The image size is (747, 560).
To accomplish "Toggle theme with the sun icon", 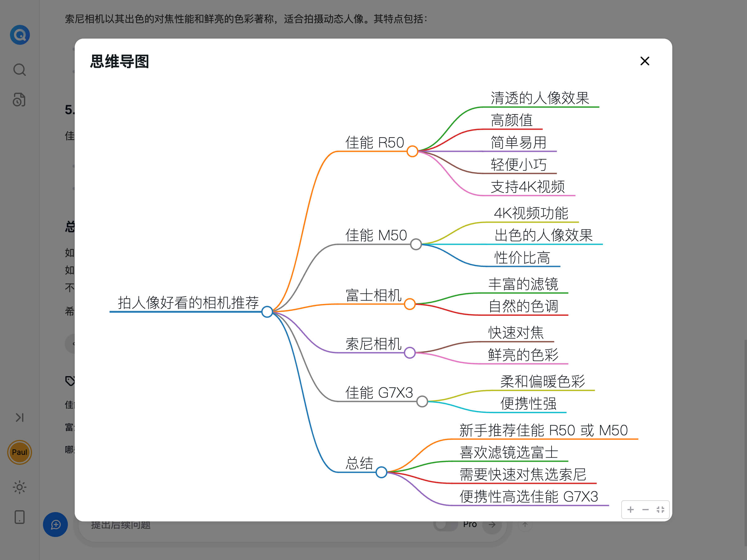I will click(20, 487).
